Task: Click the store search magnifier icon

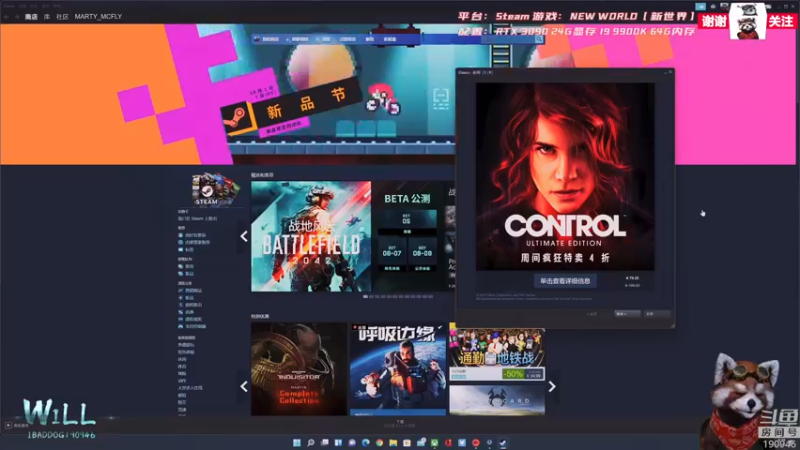Action: point(538,39)
